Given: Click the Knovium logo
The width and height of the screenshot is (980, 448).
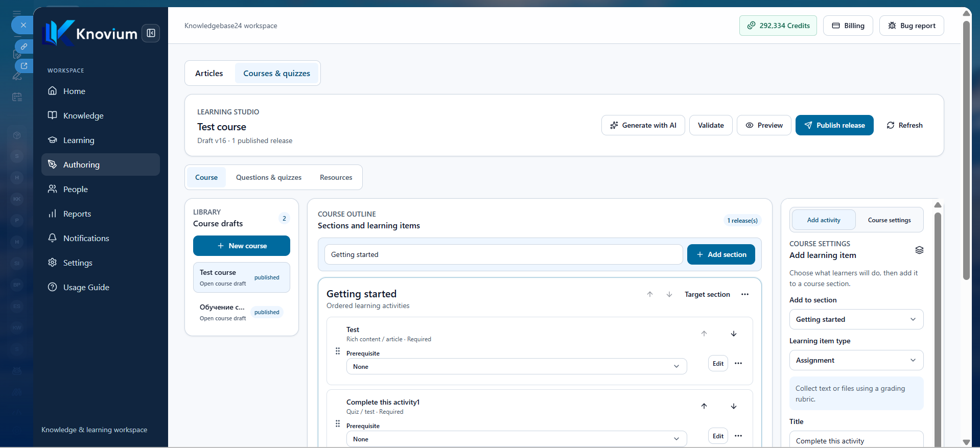Looking at the screenshot, I should tap(90, 33).
